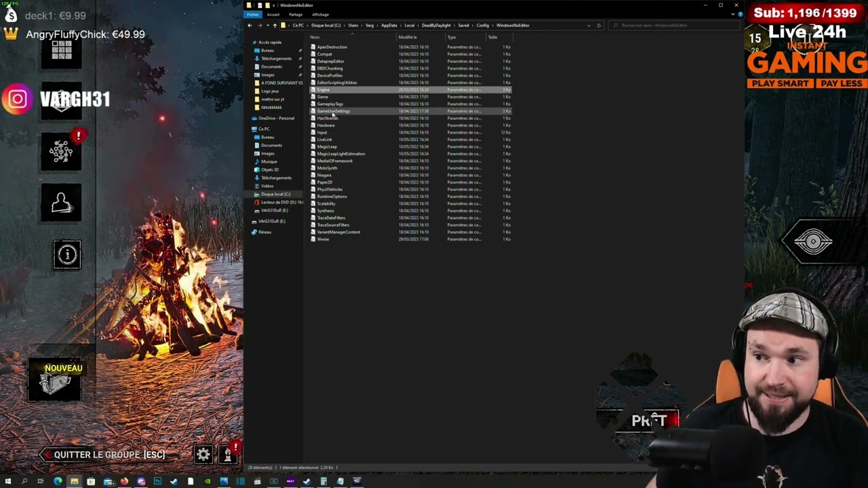The width and height of the screenshot is (868, 488).
Task: Expand the Explorer ribbon chevron
Action: [x=733, y=14]
